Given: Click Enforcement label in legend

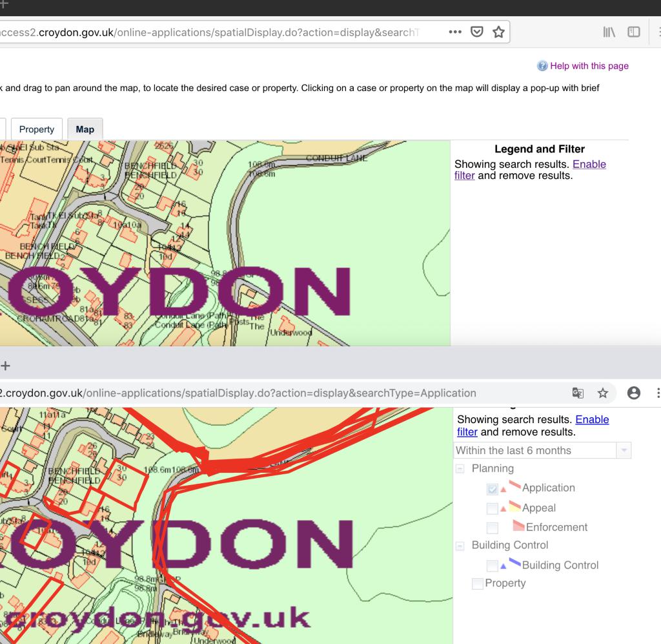Looking at the screenshot, I should pos(556,527).
